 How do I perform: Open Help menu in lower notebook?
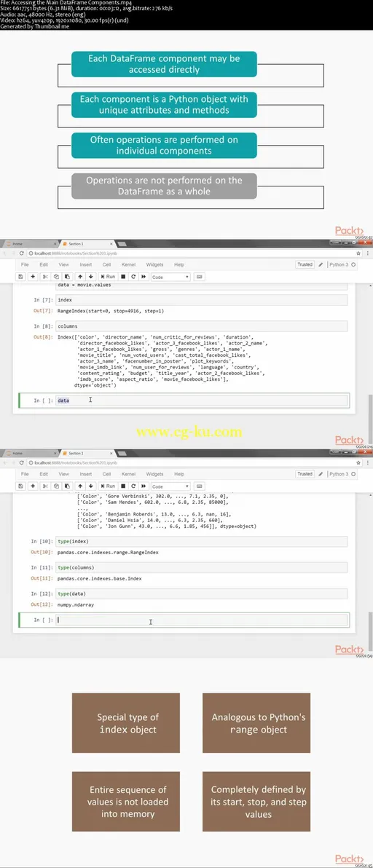(x=178, y=474)
